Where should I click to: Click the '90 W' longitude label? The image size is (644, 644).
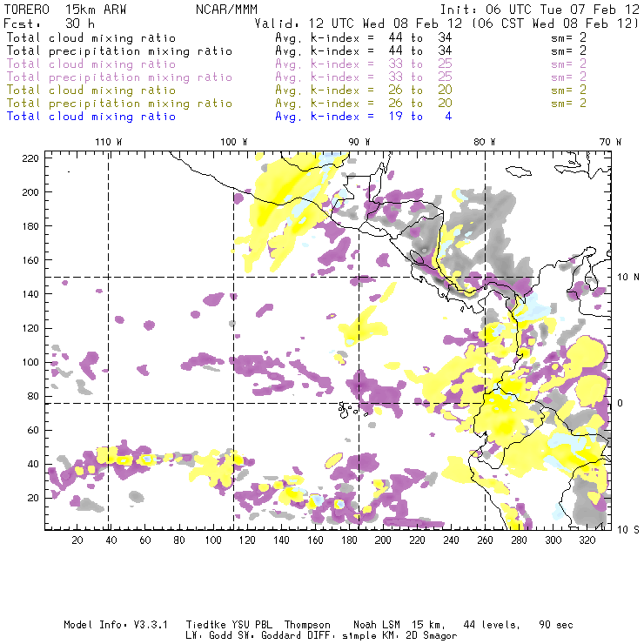(x=359, y=142)
